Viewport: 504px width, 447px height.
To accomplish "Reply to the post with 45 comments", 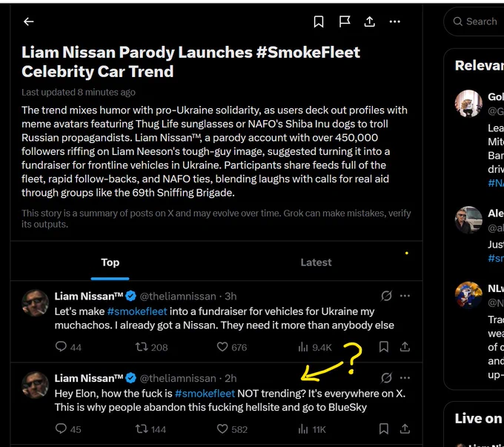I will pos(68,429).
